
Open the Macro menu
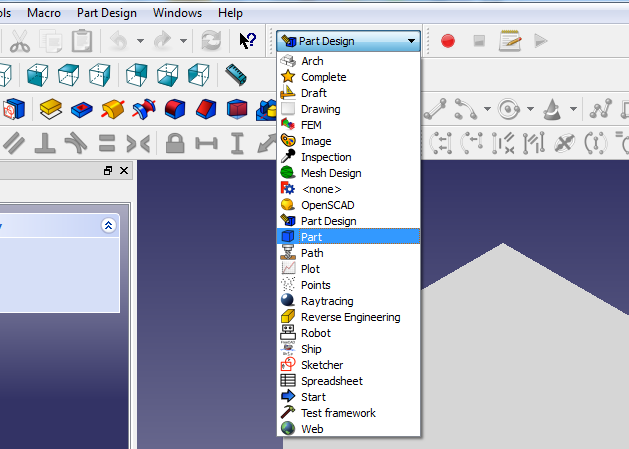[x=44, y=13]
